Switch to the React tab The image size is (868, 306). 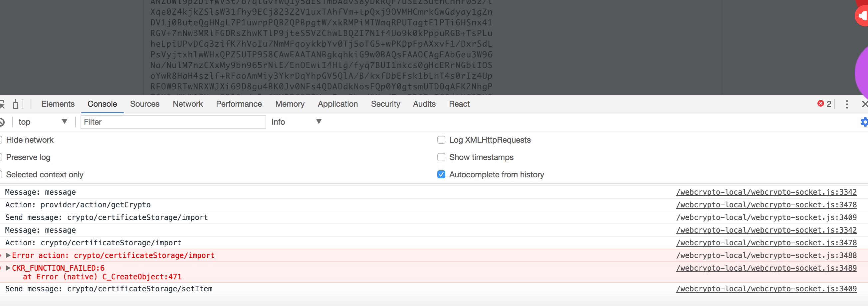(x=459, y=104)
